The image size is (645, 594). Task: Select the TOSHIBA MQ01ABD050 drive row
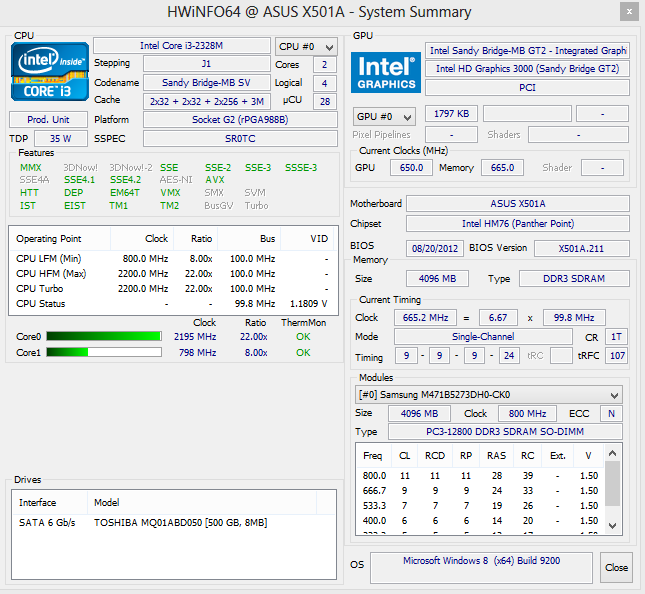174,523
